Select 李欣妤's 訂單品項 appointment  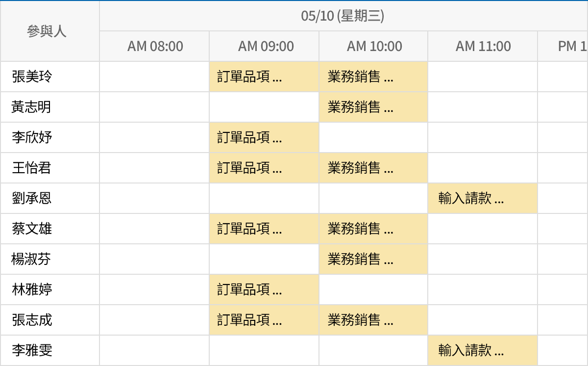coord(263,137)
